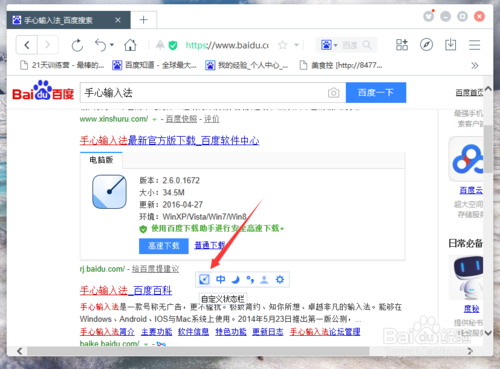Open the 美食控 bookmark
Image resolution: width=500 pixels, height=369 pixels.
[341, 65]
